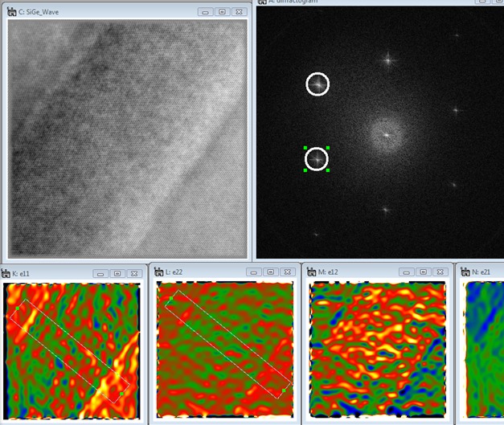Click the e12 strain map image
Viewport: 504px width, 425px height.
pyautogui.click(x=376, y=350)
